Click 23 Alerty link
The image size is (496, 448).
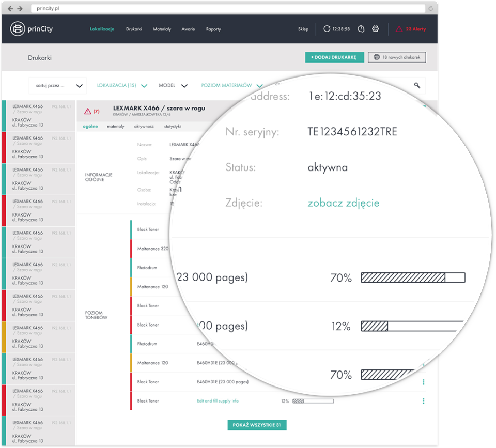415,29
